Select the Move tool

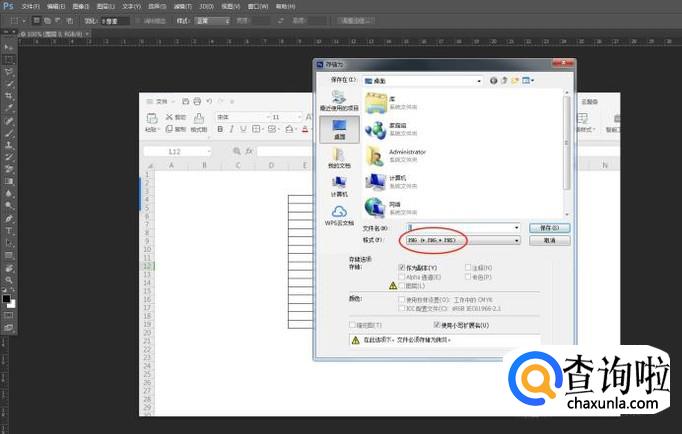pyautogui.click(x=9, y=47)
